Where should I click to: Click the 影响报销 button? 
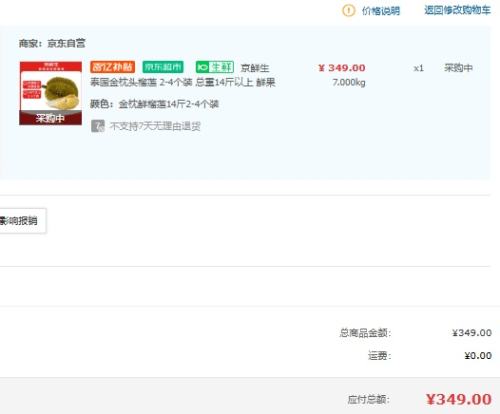coord(23,221)
